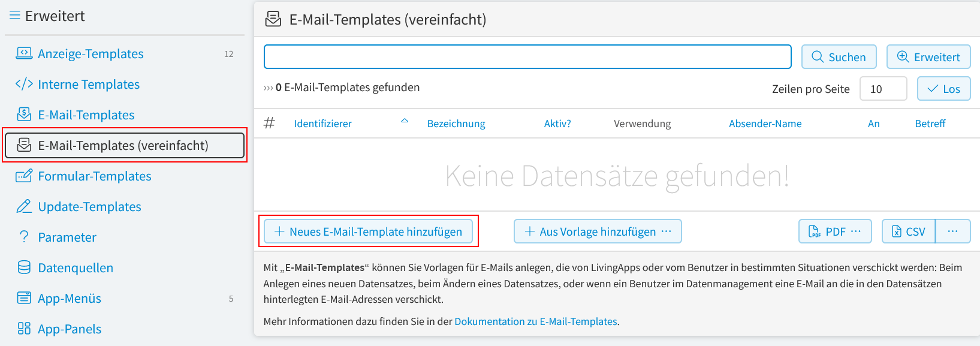Sort by Betreff column

[x=930, y=124]
